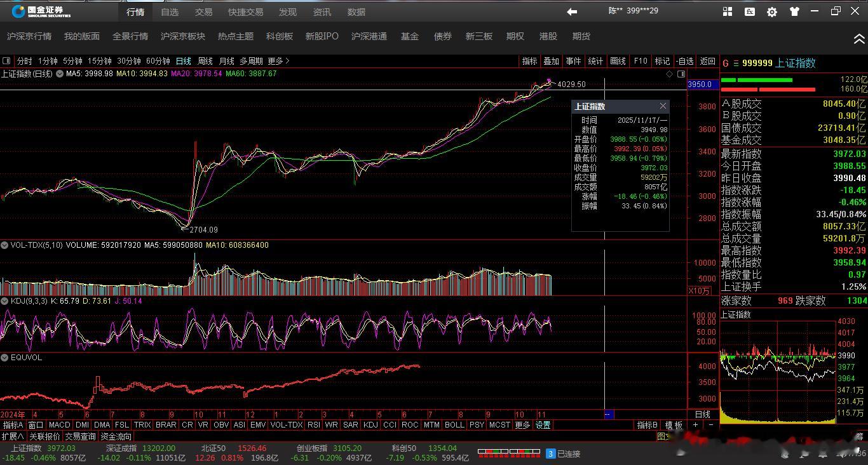Collapse the toolbar with double chevron
Screen dimensions: 868x465
[x=858, y=39]
